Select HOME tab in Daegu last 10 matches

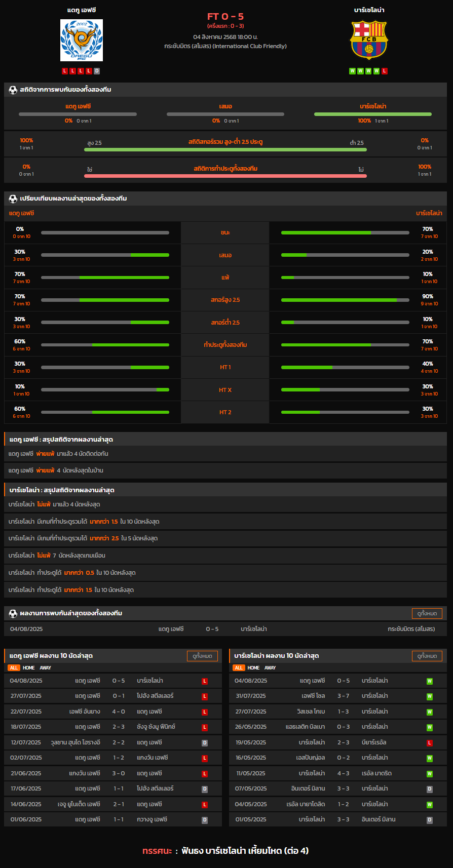point(29,668)
